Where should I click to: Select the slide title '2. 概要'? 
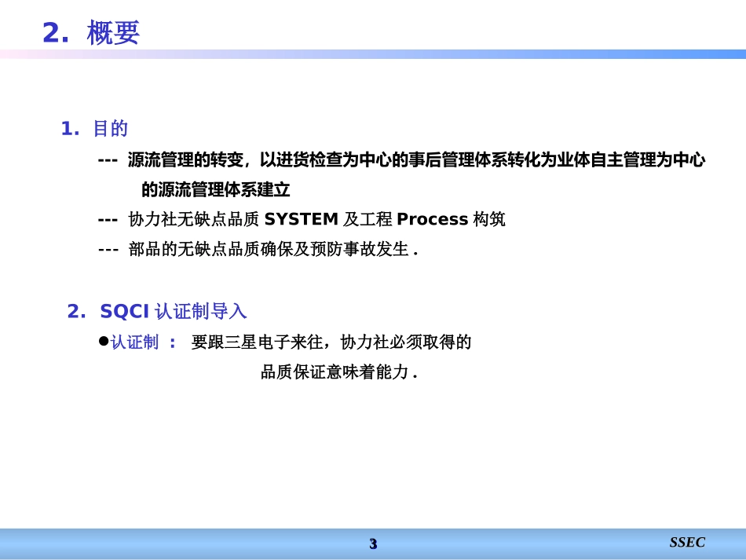[91, 33]
